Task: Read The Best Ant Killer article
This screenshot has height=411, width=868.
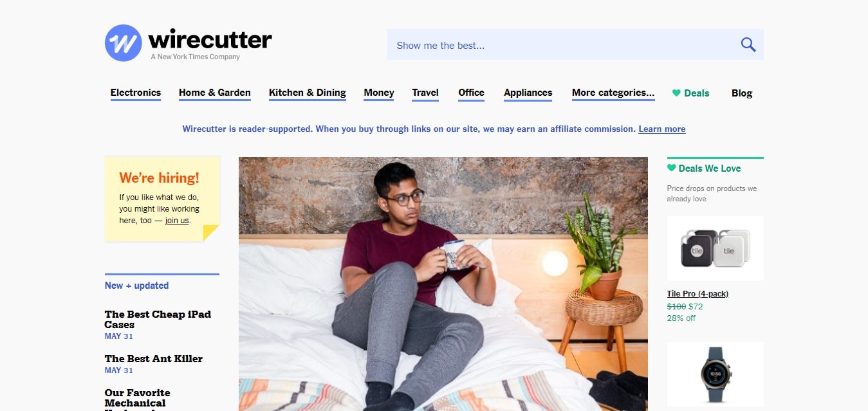Action: [154, 359]
